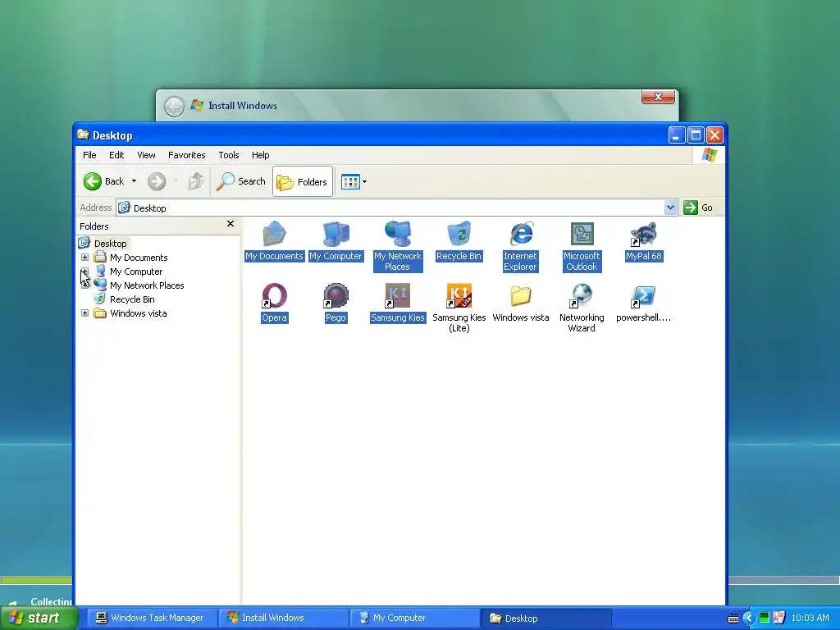Click the Forward arrow toolbar button
The height and width of the screenshot is (630, 840).
coord(157,181)
